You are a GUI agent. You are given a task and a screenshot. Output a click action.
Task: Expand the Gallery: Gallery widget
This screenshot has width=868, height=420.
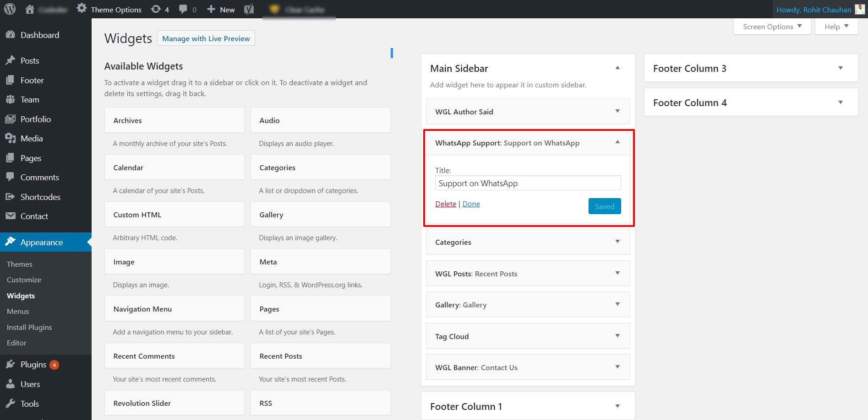(x=617, y=304)
